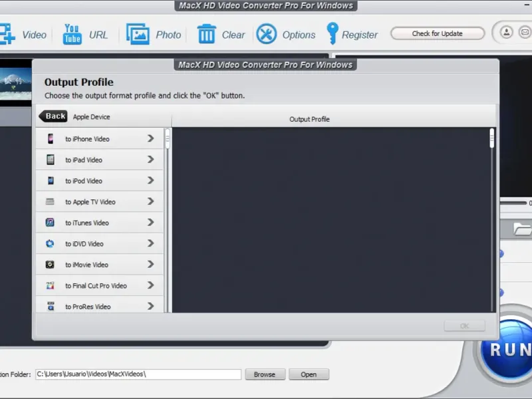The width and height of the screenshot is (532, 399).
Task: Click the Check for Update button
Action: pyautogui.click(x=438, y=33)
